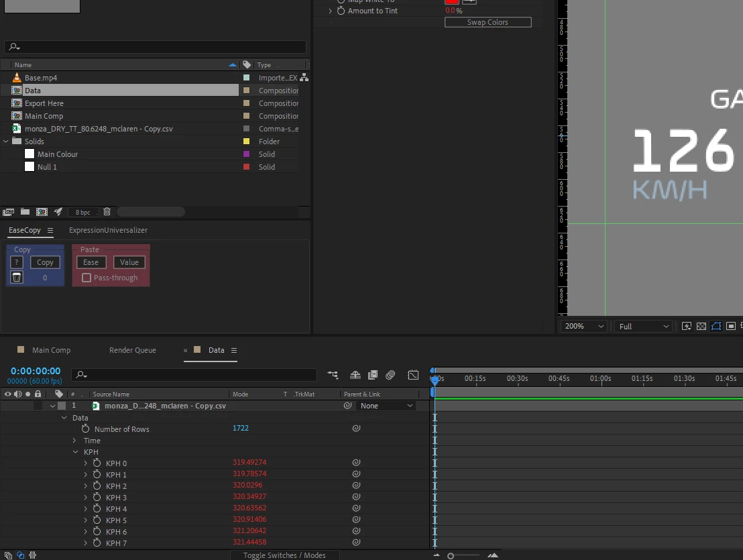
Task: Toggle layer 1 lock switch column
Action: pos(38,406)
